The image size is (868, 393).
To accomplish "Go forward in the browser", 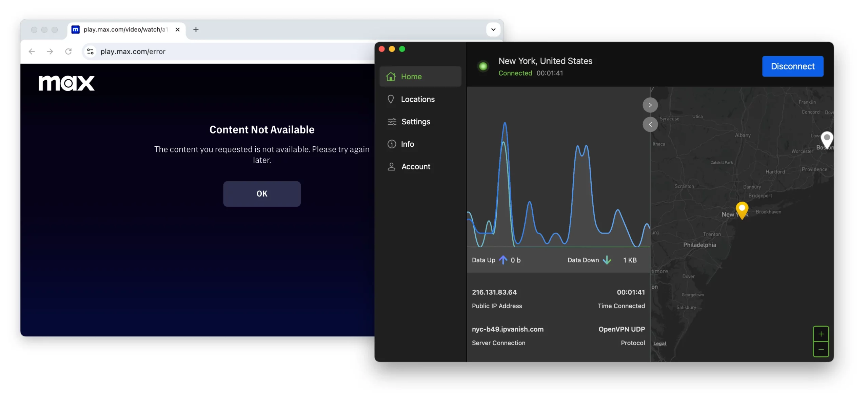I will coord(50,51).
